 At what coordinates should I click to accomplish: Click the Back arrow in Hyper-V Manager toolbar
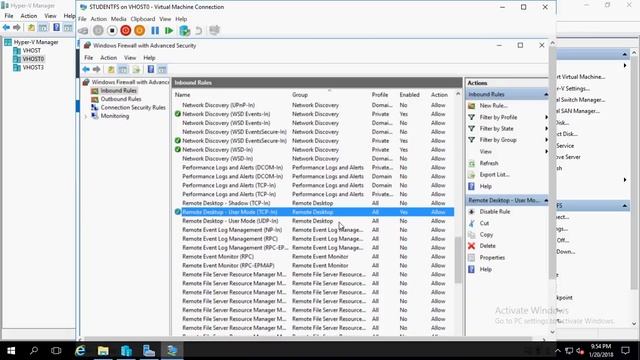pos(6,28)
